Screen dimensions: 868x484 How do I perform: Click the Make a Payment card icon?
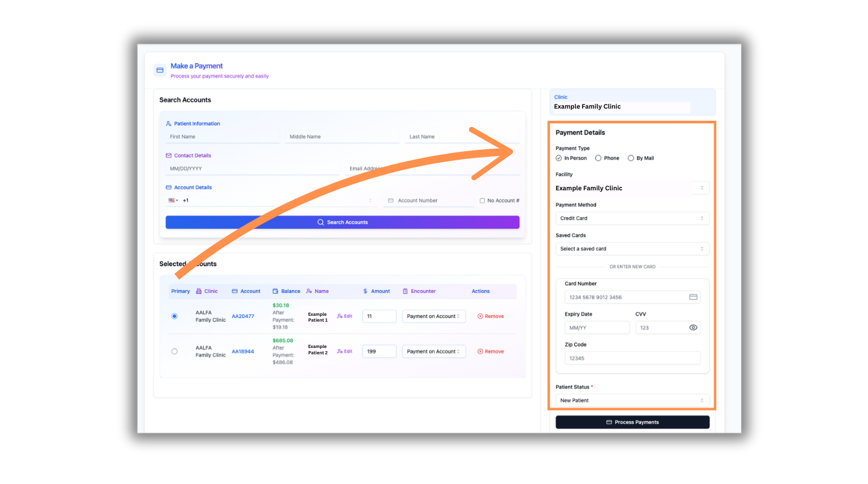(x=160, y=70)
